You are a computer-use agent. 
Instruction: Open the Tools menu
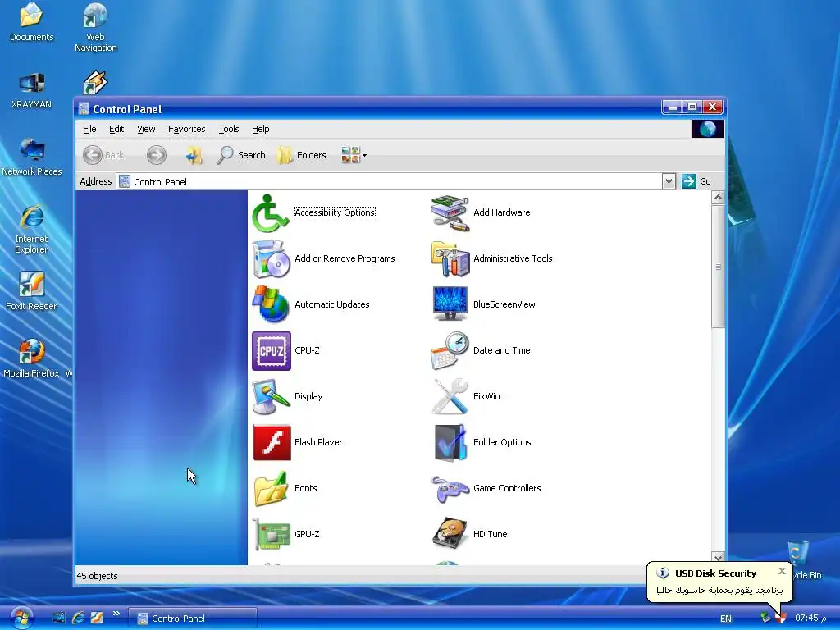(229, 129)
